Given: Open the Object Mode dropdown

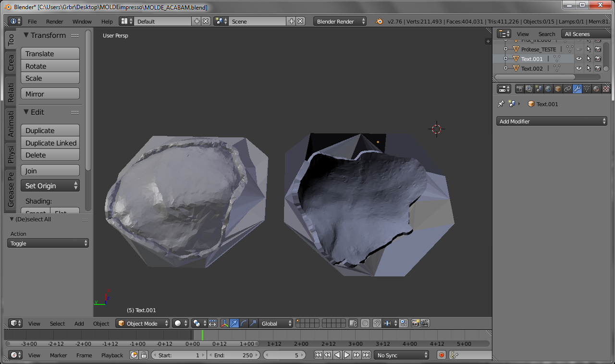Looking at the screenshot, I should point(143,323).
